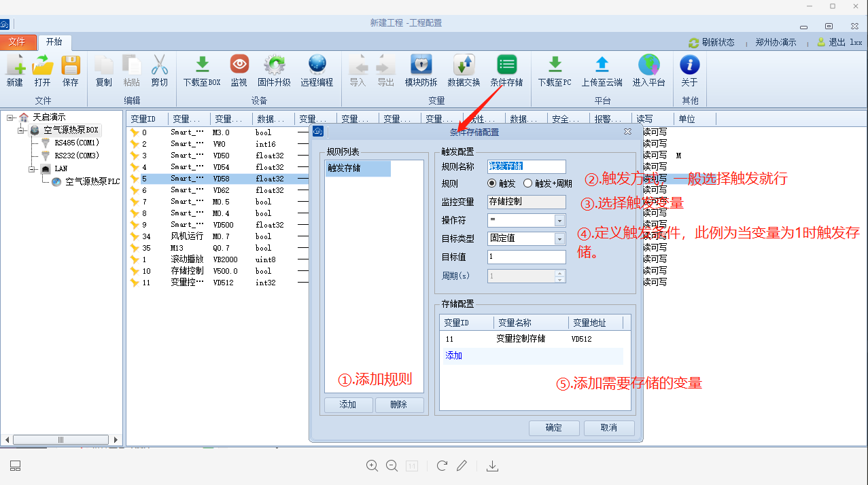Click the 单位 column header

tap(693, 119)
